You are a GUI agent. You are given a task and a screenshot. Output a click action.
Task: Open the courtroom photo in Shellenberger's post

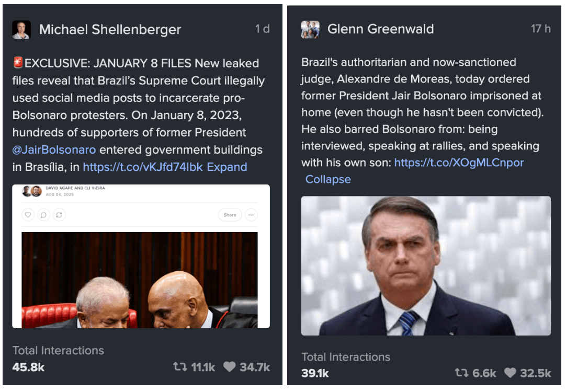tap(140, 280)
